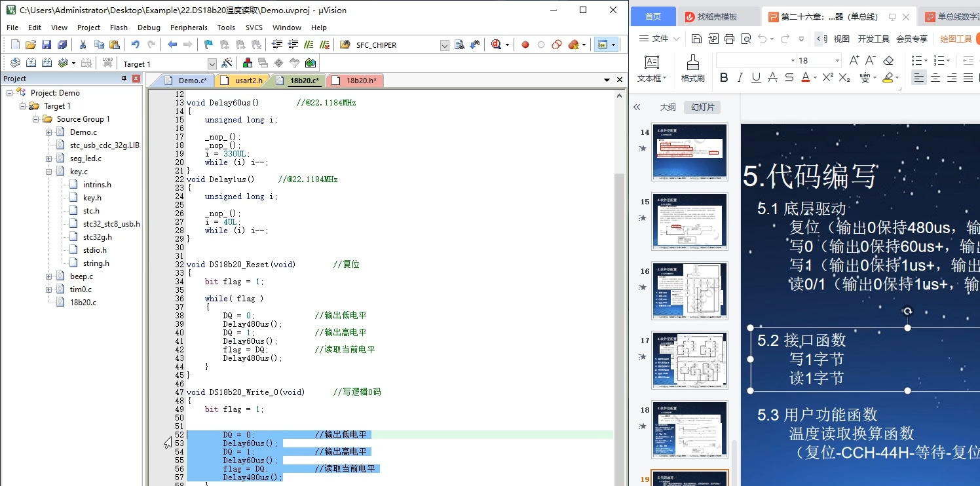Screen dimensions: 980x486
Task: Open the editor tab list dropdown arrow
Action: (x=607, y=80)
